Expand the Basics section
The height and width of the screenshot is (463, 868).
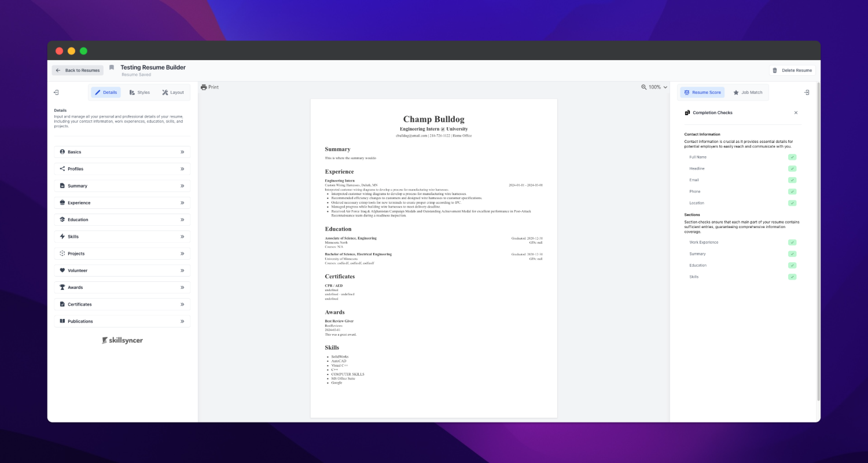click(122, 152)
